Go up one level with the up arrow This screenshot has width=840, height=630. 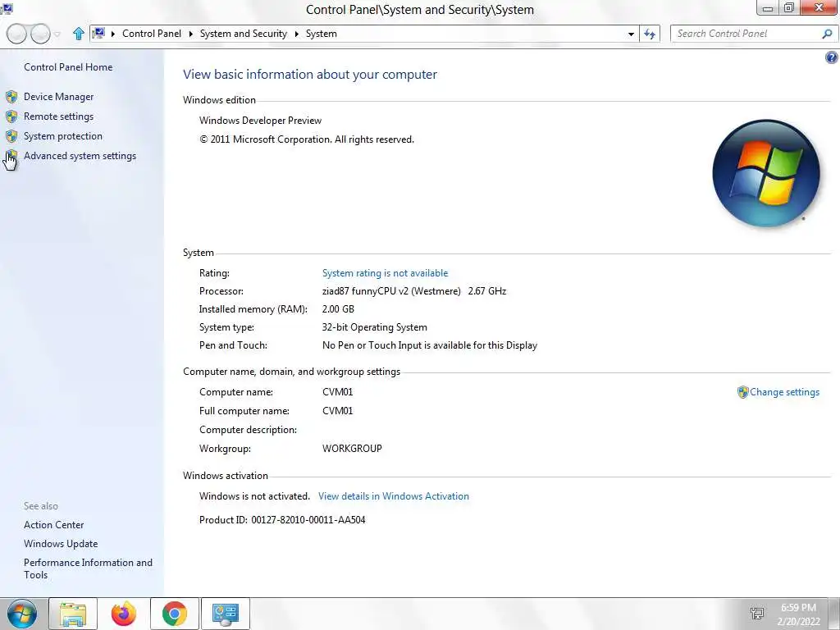click(x=78, y=34)
